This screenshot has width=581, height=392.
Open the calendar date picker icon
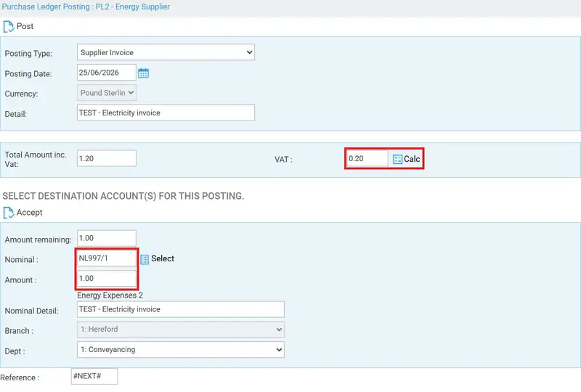pyautogui.click(x=143, y=73)
